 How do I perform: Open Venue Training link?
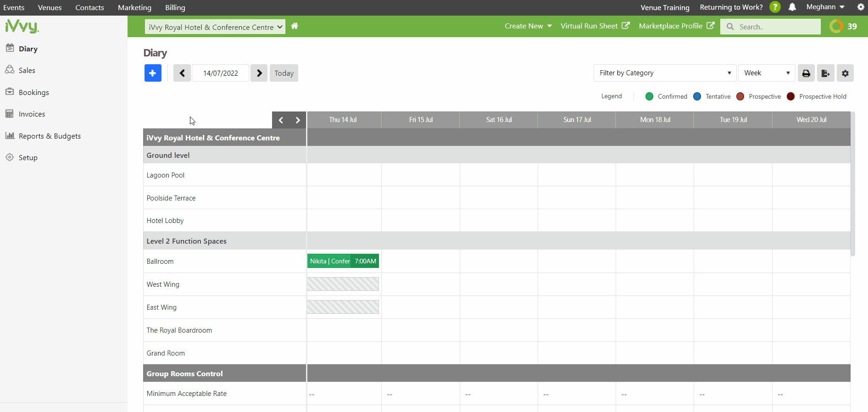point(665,7)
